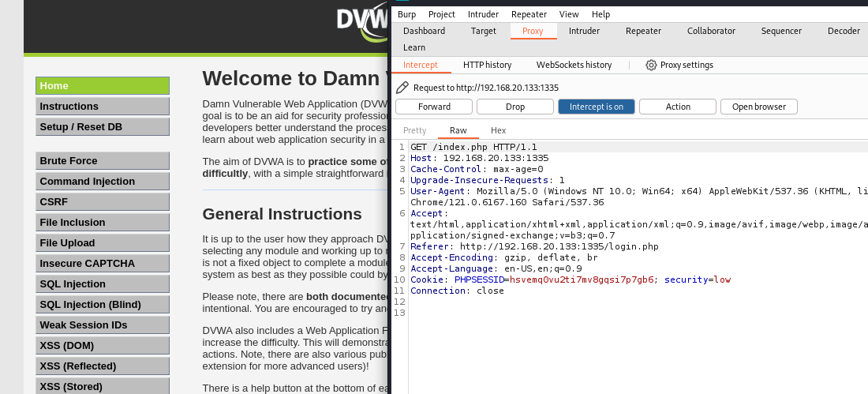The width and height of the screenshot is (868, 394).
Task: Open the XSS (Reflected) module
Action: tap(103, 366)
